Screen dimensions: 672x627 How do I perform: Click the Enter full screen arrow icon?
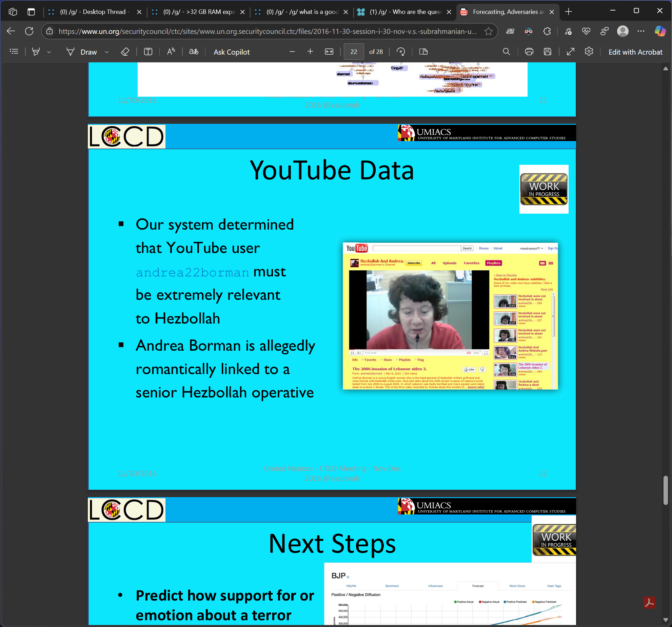(571, 52)
